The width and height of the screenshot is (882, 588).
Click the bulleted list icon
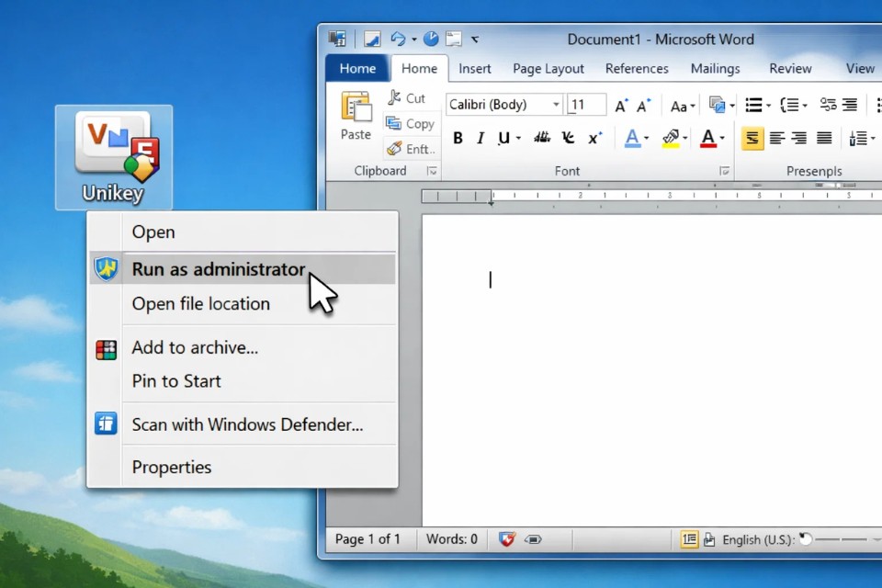pyautogui.click(x=753, y=105)
